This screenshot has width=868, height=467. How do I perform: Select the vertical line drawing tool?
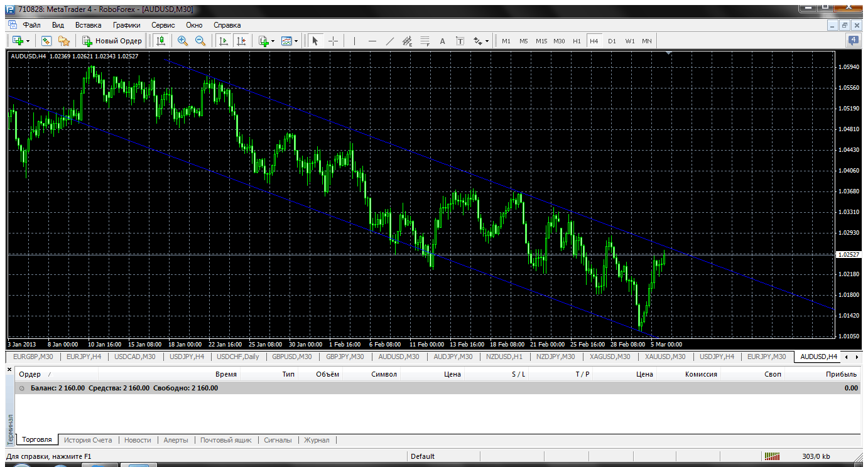(355, 41)
